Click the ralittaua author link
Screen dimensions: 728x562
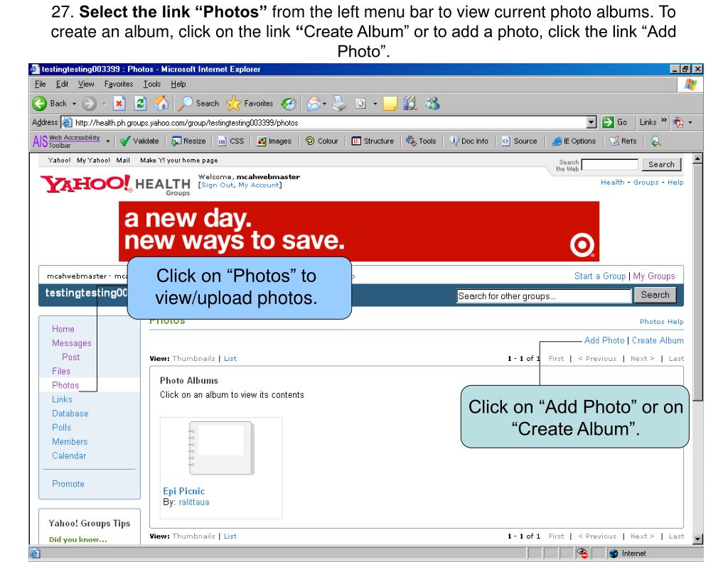[194, 502]
